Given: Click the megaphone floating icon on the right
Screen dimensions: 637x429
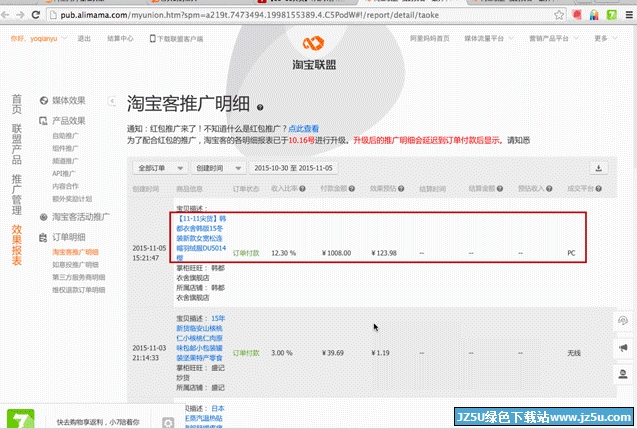Looking at the screenshot, I should pyautogui.click(x=623, y=348).
